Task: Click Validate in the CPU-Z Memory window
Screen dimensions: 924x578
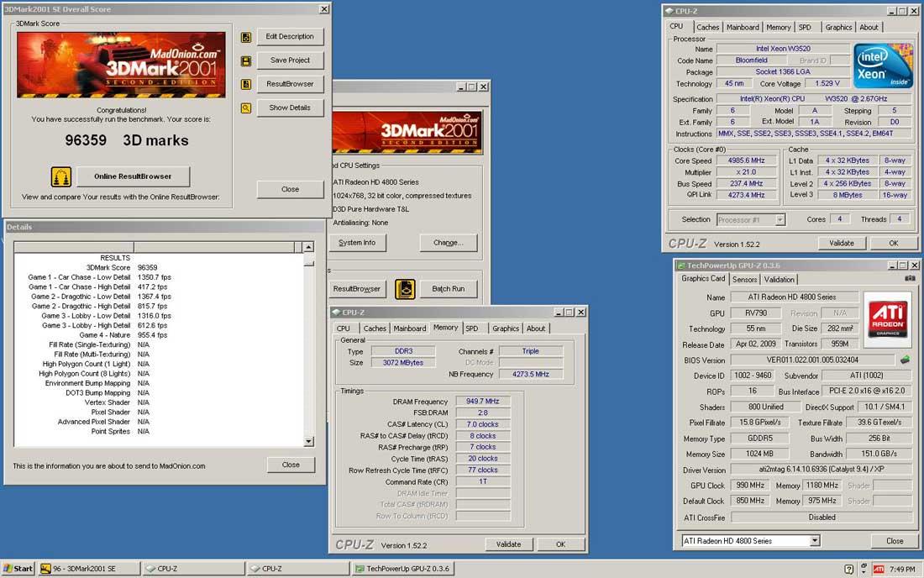Action: (508, 544)
